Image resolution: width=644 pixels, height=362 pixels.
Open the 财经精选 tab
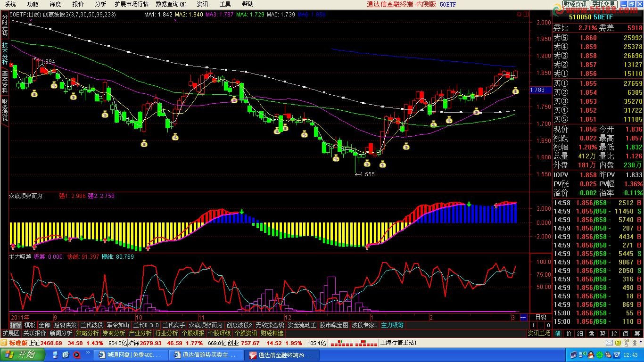coord(272,333)
